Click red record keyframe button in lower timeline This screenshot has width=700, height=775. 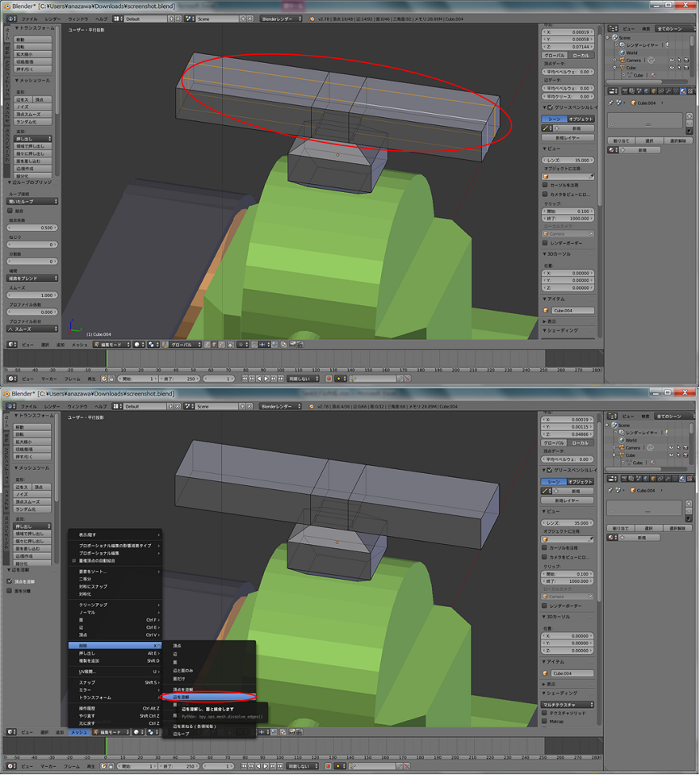pos(329,765)
